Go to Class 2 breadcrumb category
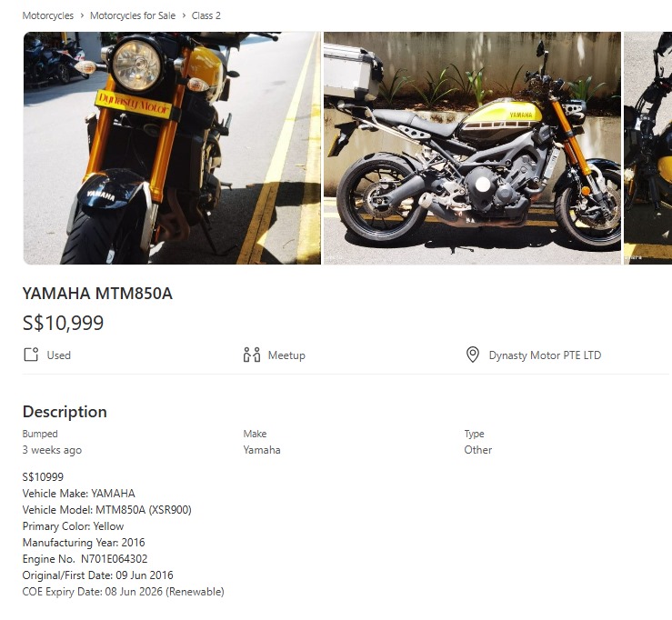The height and width of the screenshot is (620, 672). [x=206, y=15]
